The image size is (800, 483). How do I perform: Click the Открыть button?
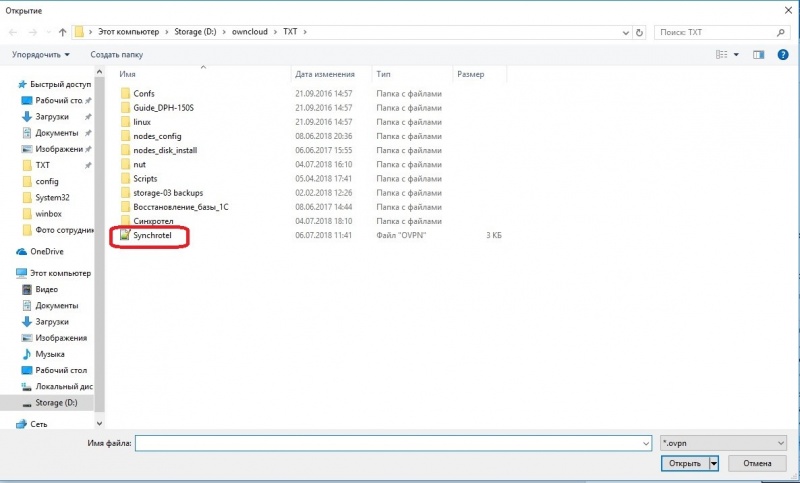[x=685, y=464]
